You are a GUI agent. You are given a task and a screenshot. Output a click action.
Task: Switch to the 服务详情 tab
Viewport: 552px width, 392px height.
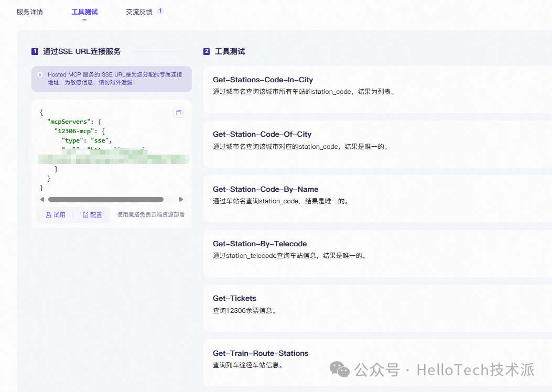tap(30, 11)
